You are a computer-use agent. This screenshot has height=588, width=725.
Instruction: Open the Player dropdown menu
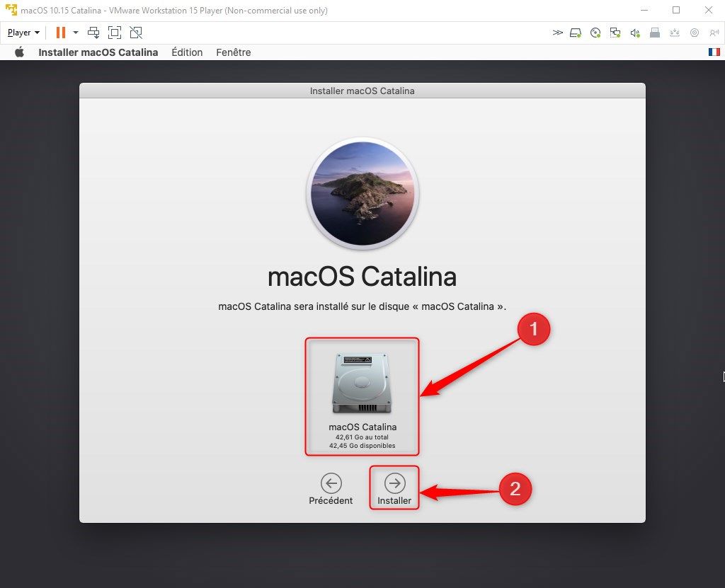[23, 33]
